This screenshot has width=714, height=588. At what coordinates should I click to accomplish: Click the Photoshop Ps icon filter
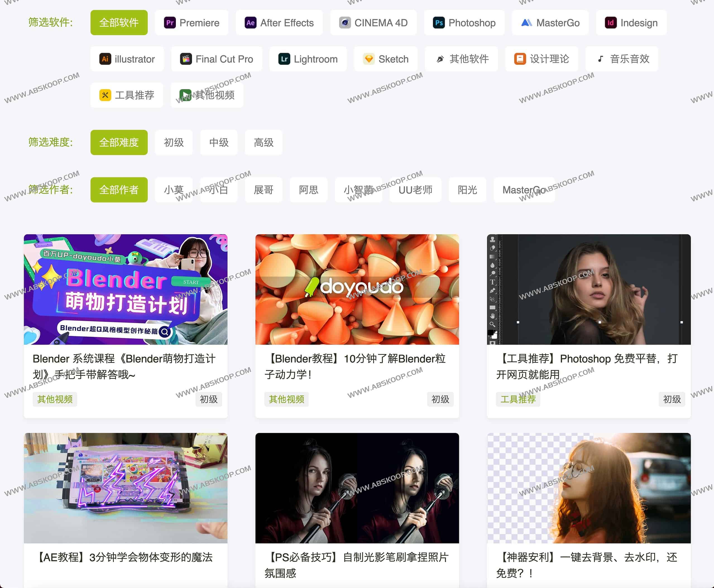point(439,23)
